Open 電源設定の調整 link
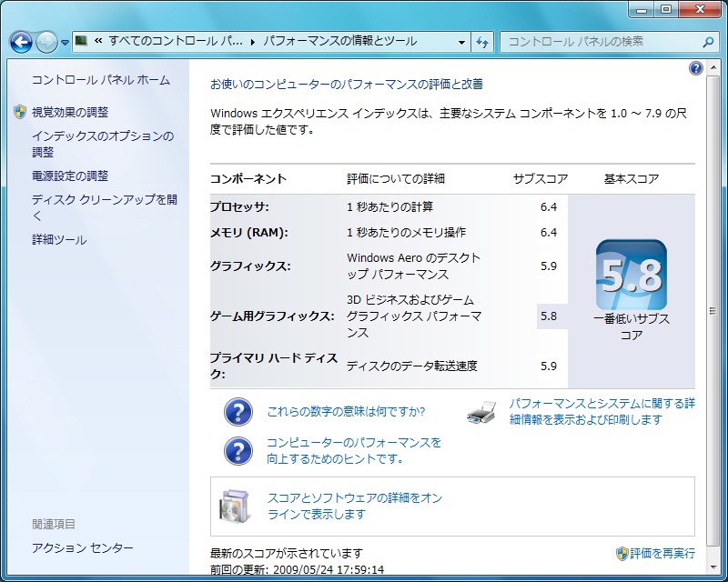 tap(70, 176)
